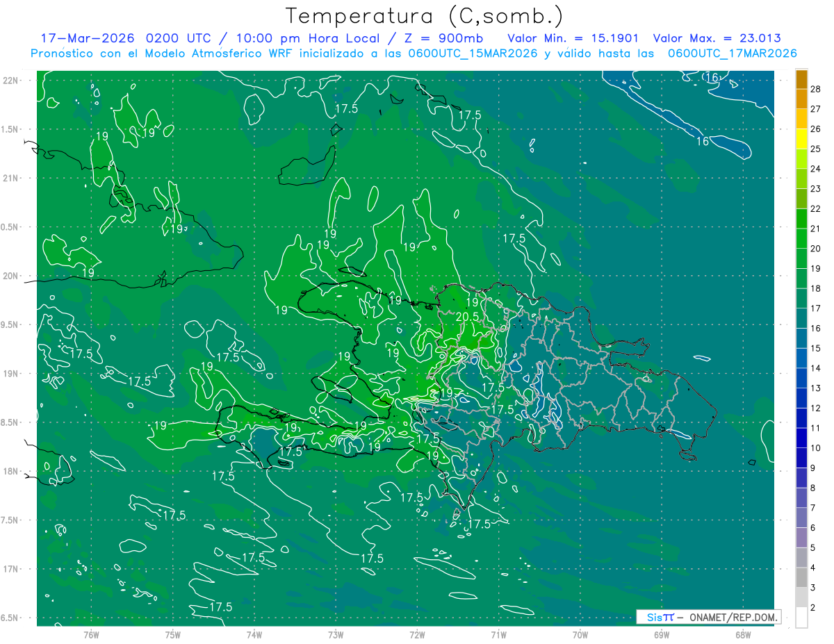Viewport: 834px width, 644px height.
Task: Click the '8' value on the color scale
Action: coord(813,488)
